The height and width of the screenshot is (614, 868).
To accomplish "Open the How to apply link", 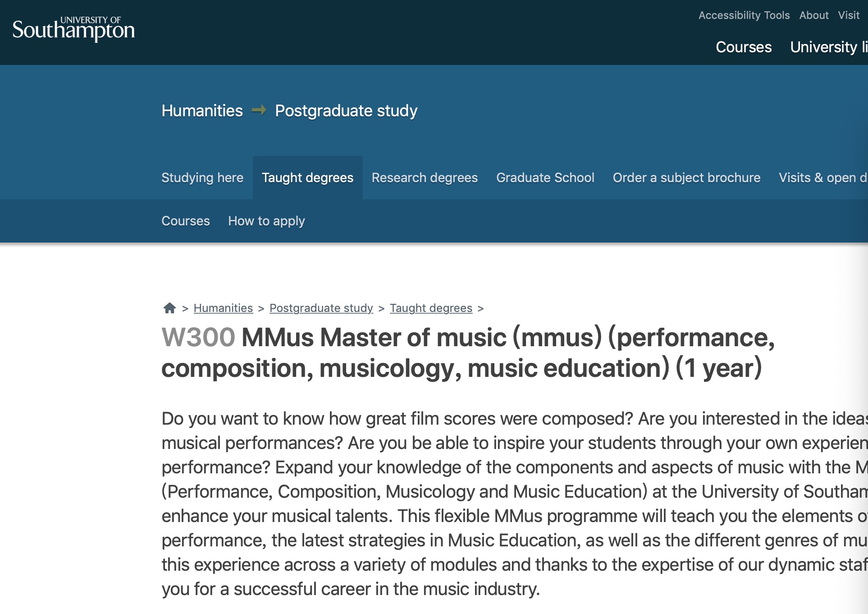I will pos(266,221).
